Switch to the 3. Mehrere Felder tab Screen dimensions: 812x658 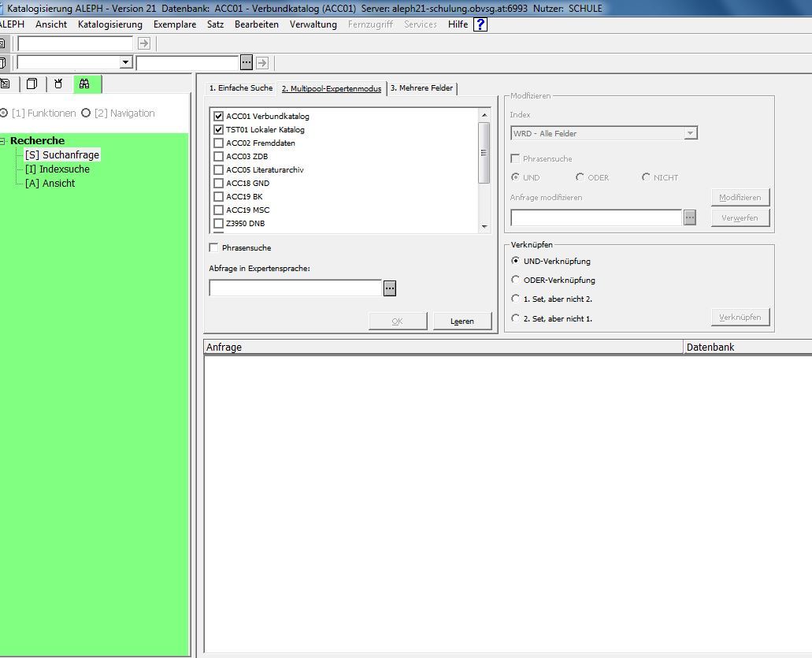click(x=421, y=88)
